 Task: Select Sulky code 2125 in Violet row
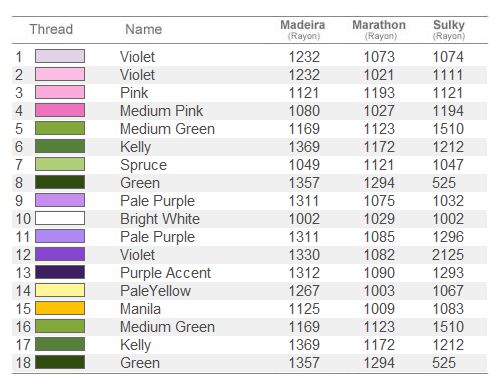coord(448,255)
